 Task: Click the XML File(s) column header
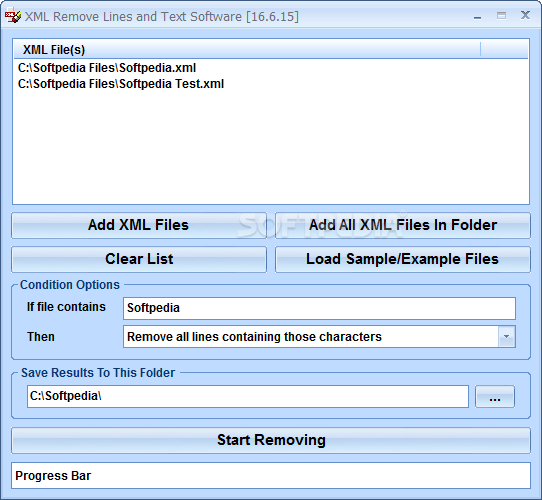point(247,50)
